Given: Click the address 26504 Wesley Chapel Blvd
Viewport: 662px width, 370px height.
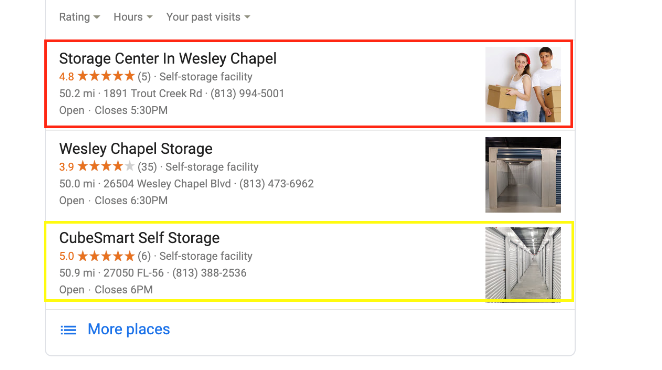Looking at the screenshot, I should tap(167, 184).
